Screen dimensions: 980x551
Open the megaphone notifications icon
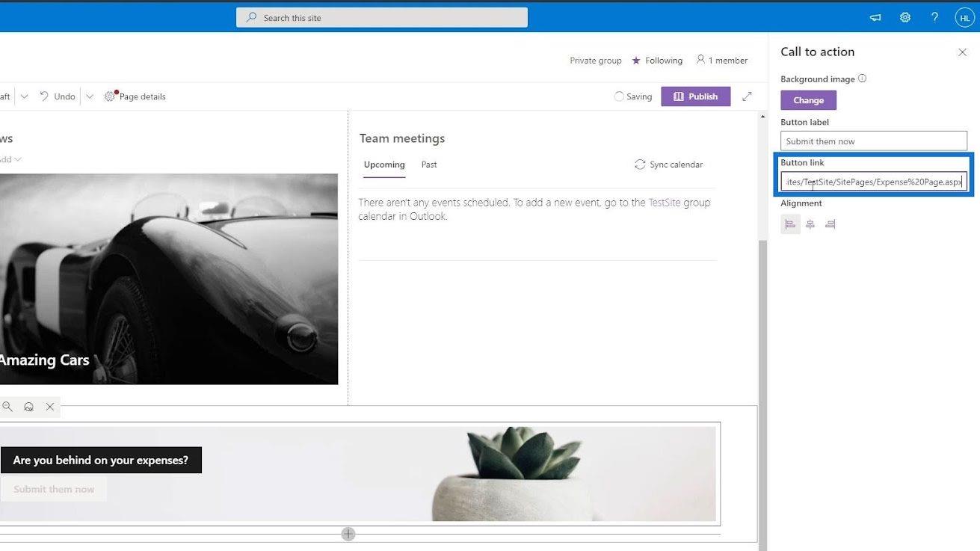[875, 17]
